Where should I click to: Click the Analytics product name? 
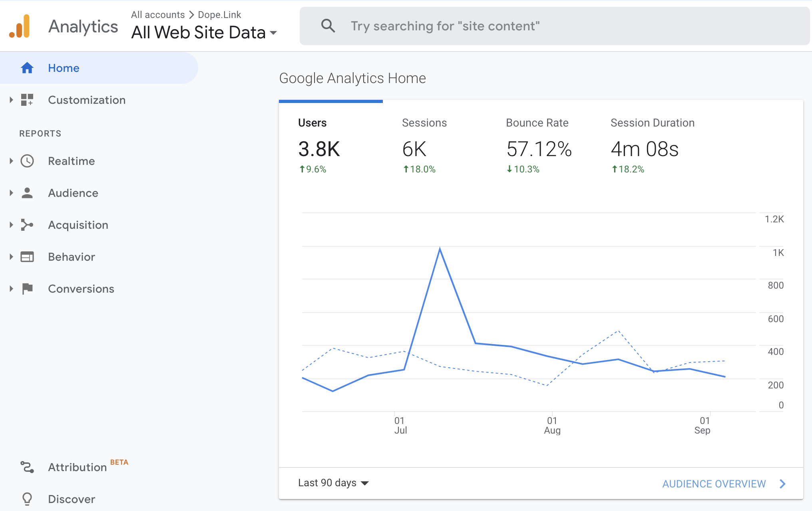[x=83, y=26]
